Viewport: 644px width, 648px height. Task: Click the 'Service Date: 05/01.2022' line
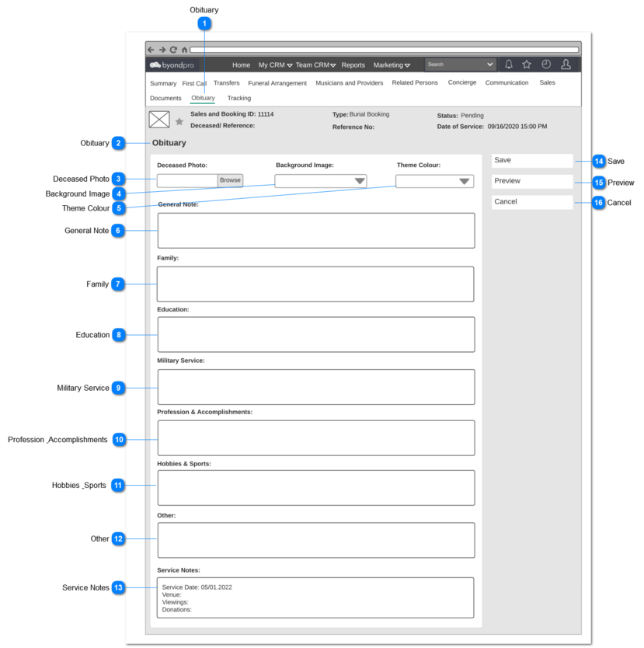pyautogui.click(x=197, y=587)
